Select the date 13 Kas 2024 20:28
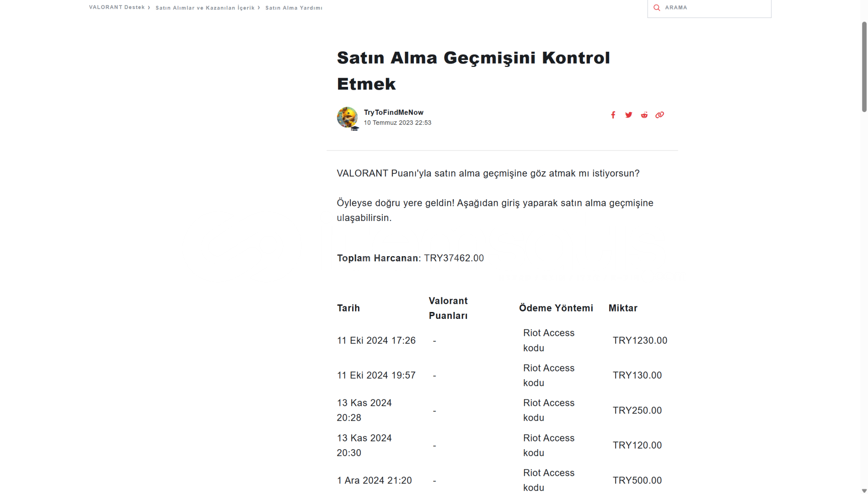The height and width of the screenshot is (494, 868). (364, 410)
